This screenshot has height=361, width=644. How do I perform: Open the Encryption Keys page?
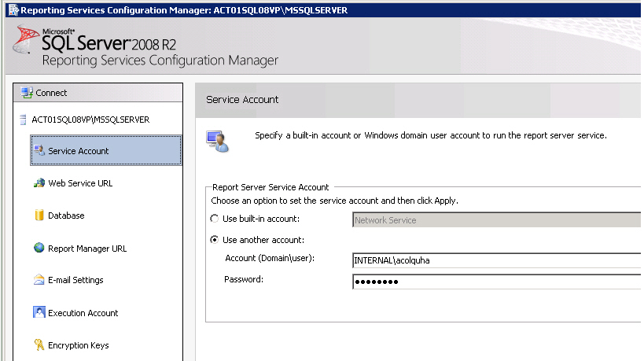[x=78, y=345]
